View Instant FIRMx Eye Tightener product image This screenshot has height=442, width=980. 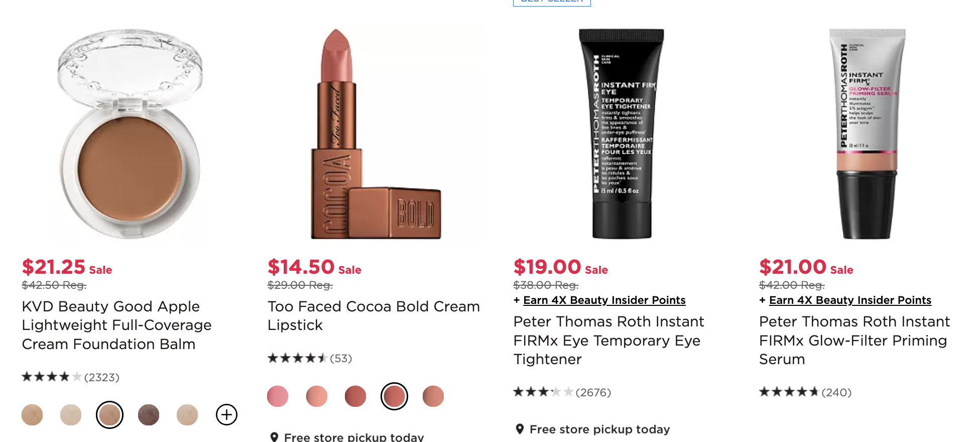[x=622, y=134]
